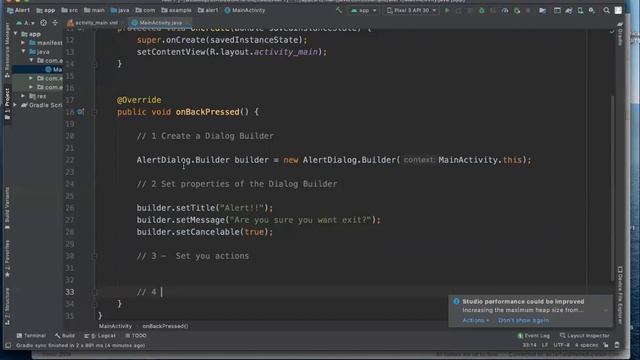Click the 33:14 cursor position indicator

pos(529,345)
